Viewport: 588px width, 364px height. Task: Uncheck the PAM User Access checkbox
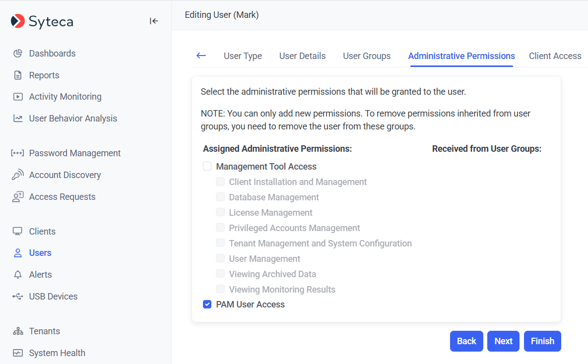click(207, 304)
